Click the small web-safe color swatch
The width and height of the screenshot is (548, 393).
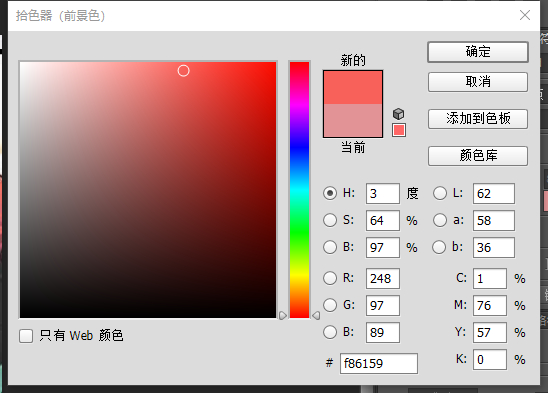coord(399,130)
